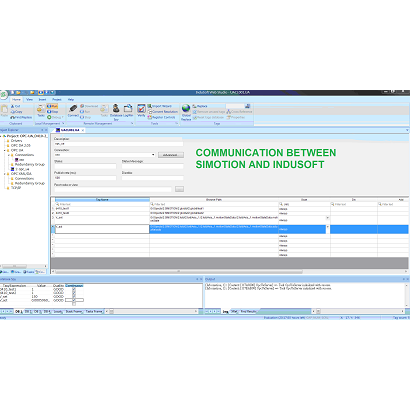Open the Help ribbon tab

[71, 99]
